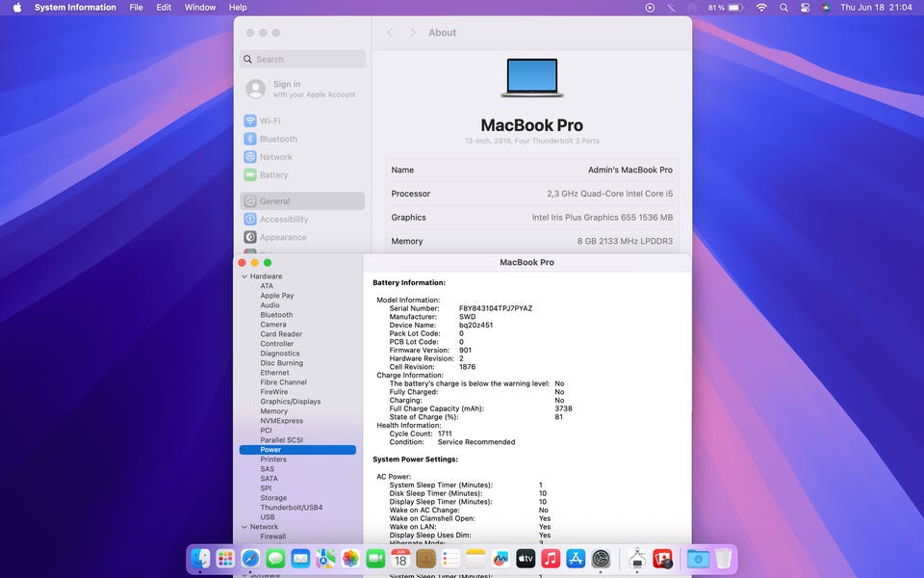
Task: Open Maps from the Dock
Action: click(x=325, y=558)
